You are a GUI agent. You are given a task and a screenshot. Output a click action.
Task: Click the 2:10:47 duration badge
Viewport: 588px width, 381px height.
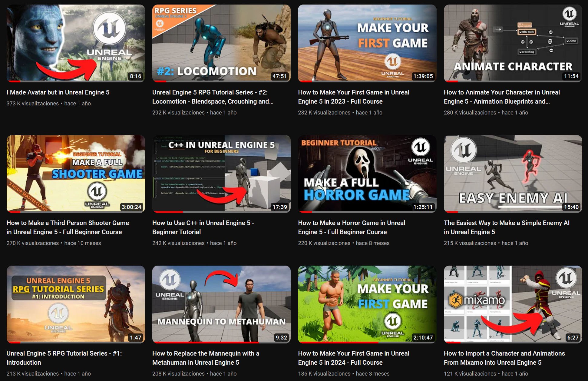423,338
